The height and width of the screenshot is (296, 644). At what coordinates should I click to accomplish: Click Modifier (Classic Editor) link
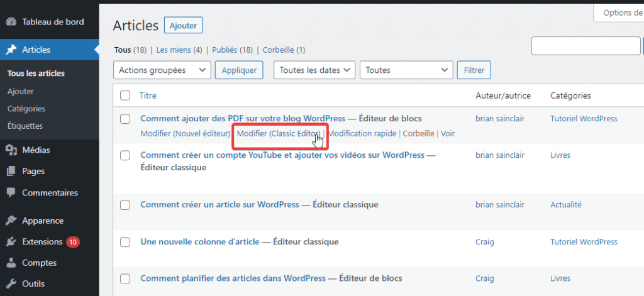click(279, 133)
